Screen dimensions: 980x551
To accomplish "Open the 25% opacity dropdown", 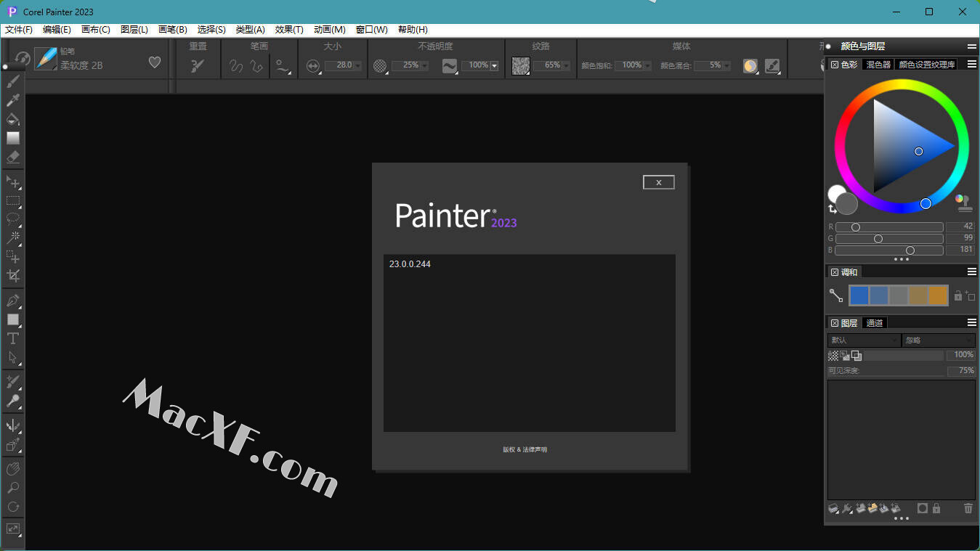I will 424,66.
